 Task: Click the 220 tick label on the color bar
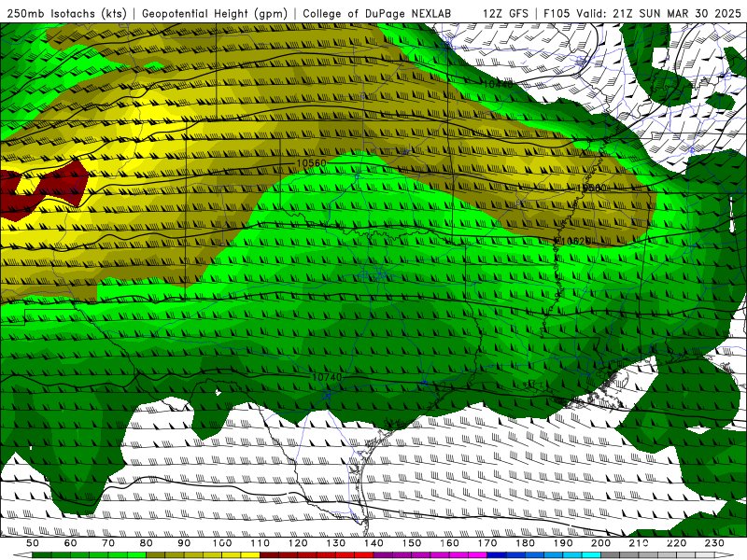pyautogui.click(x=676, y=543)
